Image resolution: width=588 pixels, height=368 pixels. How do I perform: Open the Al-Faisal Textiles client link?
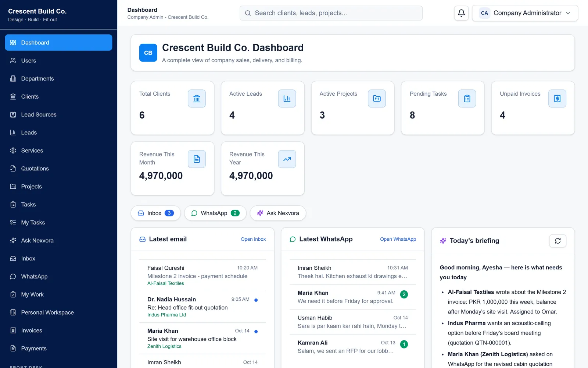click(x=166, y=283)
